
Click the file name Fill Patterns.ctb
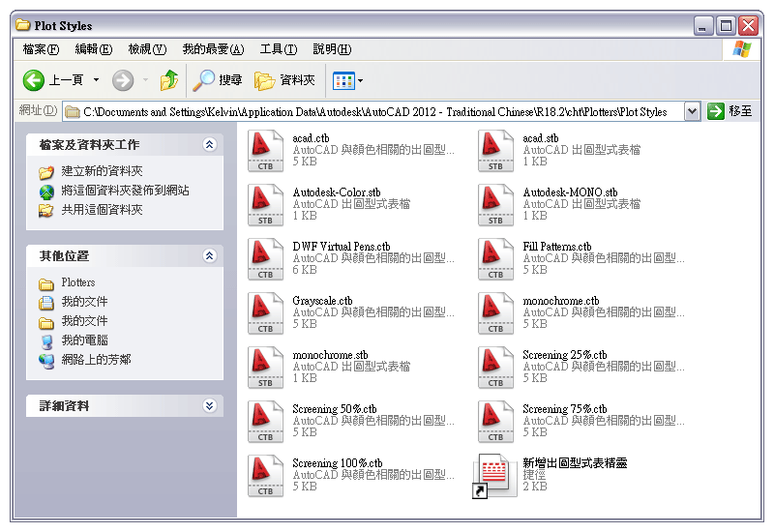coord(557,247)
